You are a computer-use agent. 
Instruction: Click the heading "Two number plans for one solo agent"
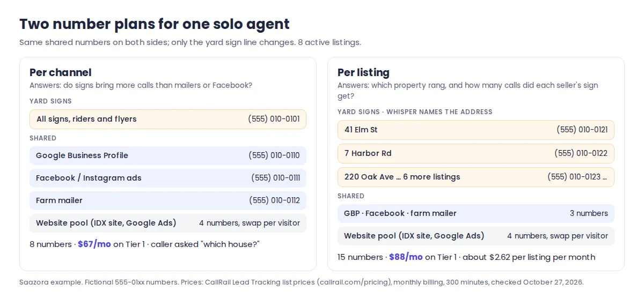pyautogui.click(x=155, y=24)
